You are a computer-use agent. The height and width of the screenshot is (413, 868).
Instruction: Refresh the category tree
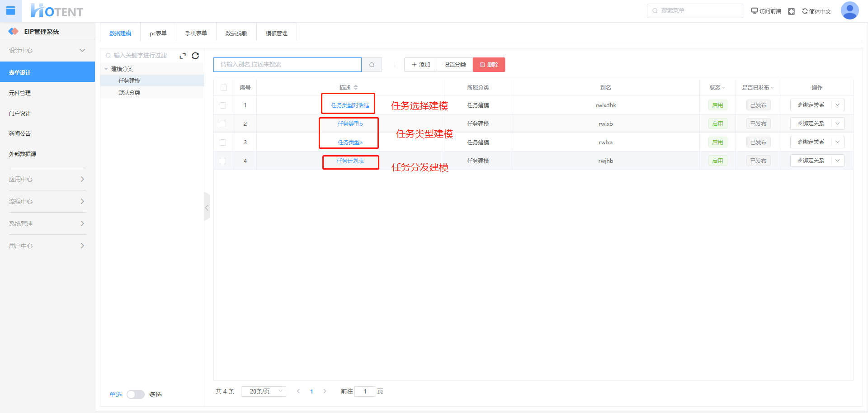point(195,56)
